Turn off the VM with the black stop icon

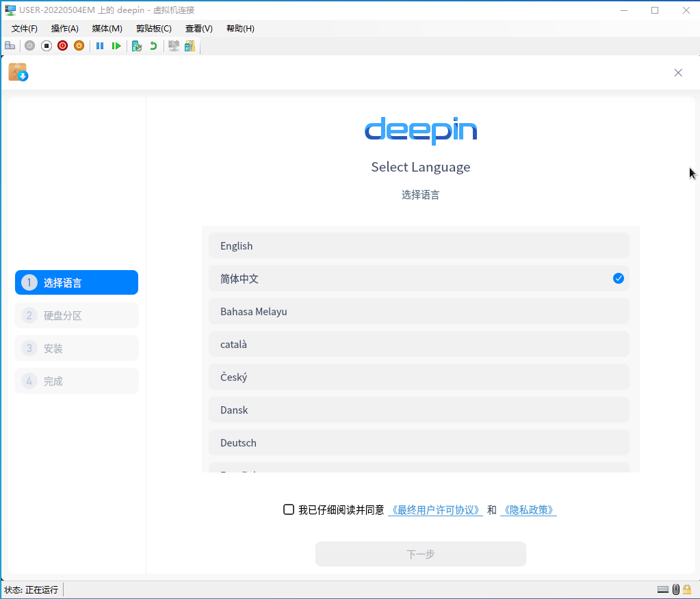coord(46,46)
